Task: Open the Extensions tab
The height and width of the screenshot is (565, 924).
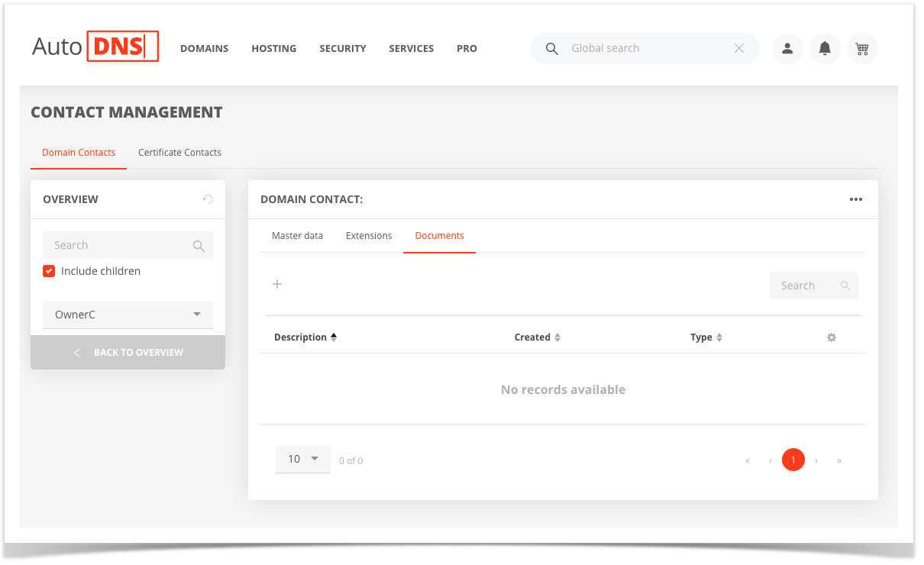Action: coord(369,236)
